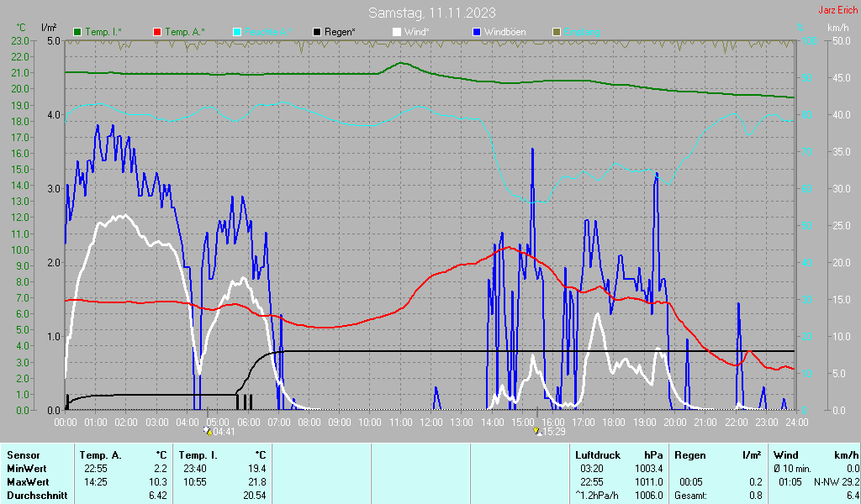The image size is (861, 504).
Task: Click the Luftdruck column header
Action: click(598, 455)
